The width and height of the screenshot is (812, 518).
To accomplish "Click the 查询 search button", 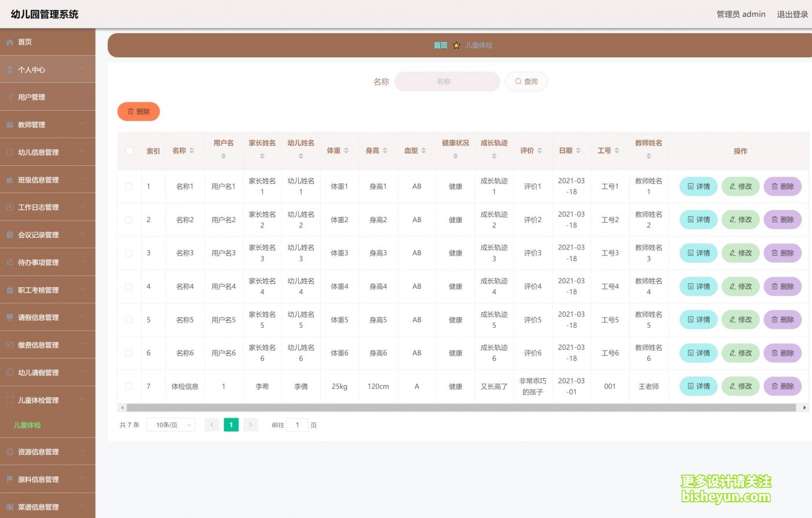I will click(526, 82).
